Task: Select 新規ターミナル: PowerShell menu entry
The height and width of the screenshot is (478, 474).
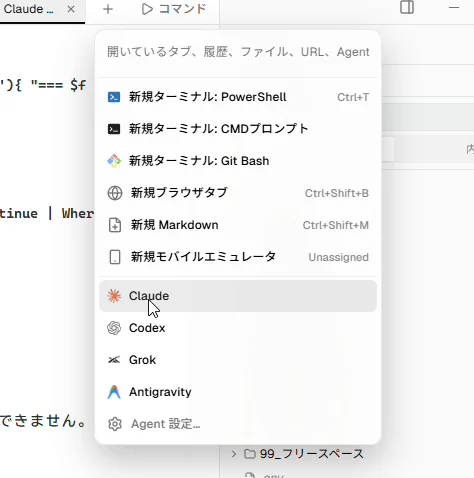Action: pyautogui.click(x=238, y=97)
